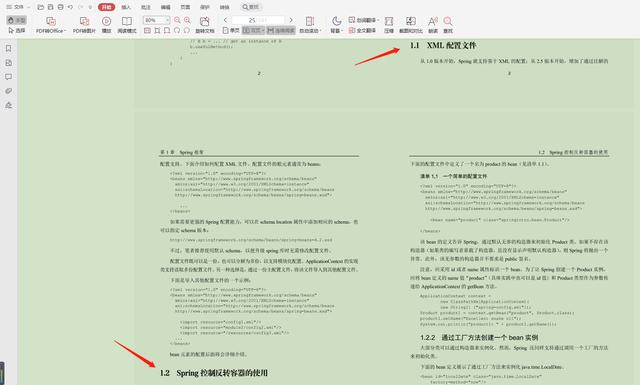Open the signature stamp panel in the left sidebar
Image resolution: width=640 pixels, height=385 pixels.
point(9,105)
